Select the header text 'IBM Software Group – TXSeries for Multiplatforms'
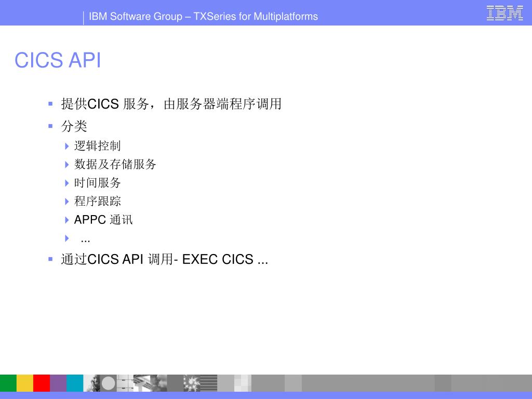 [x=203, y=16]
